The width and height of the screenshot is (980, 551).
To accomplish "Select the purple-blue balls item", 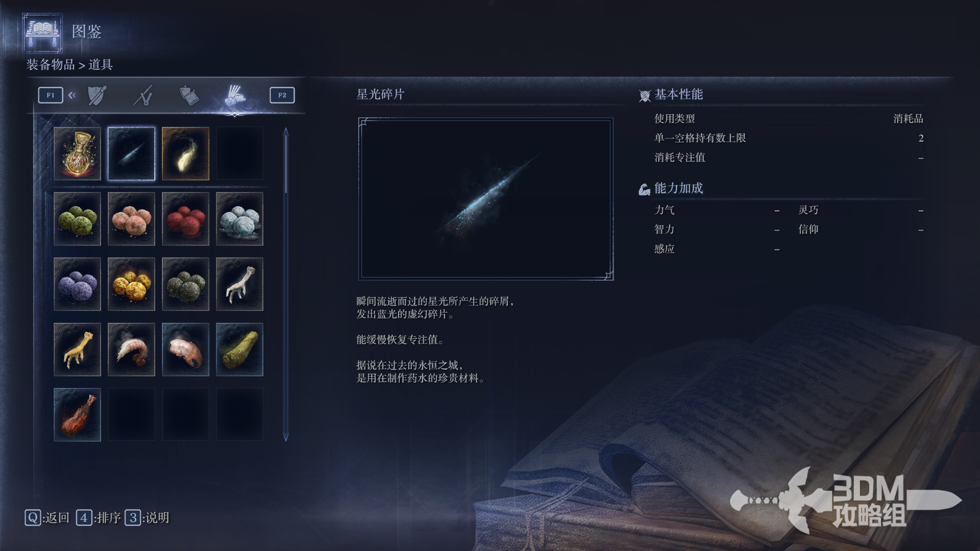I will [77, 284].
